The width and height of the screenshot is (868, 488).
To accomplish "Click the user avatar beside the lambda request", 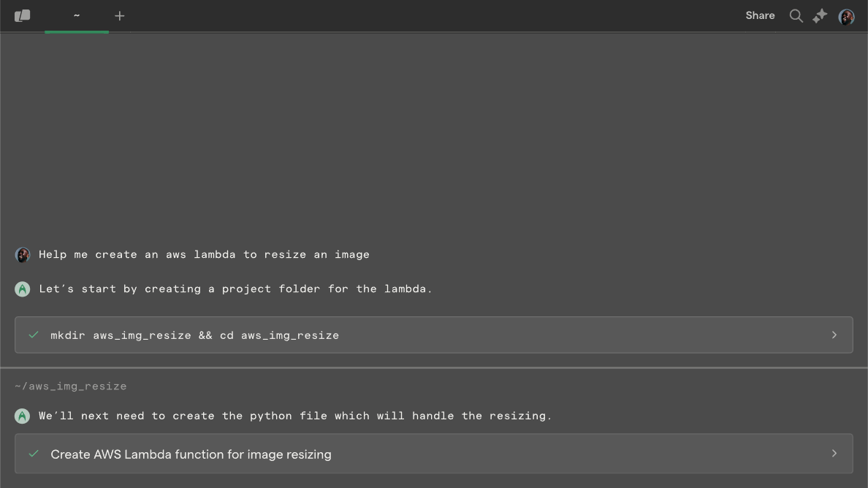I will coord(23,255).
